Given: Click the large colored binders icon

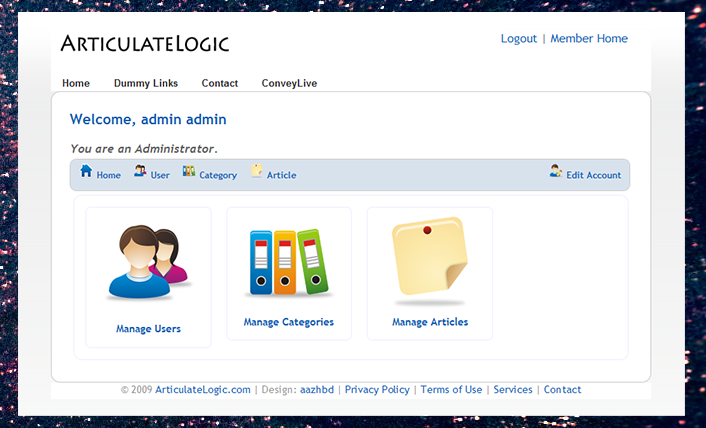Looking at the screenshot, I should point(289,262).
